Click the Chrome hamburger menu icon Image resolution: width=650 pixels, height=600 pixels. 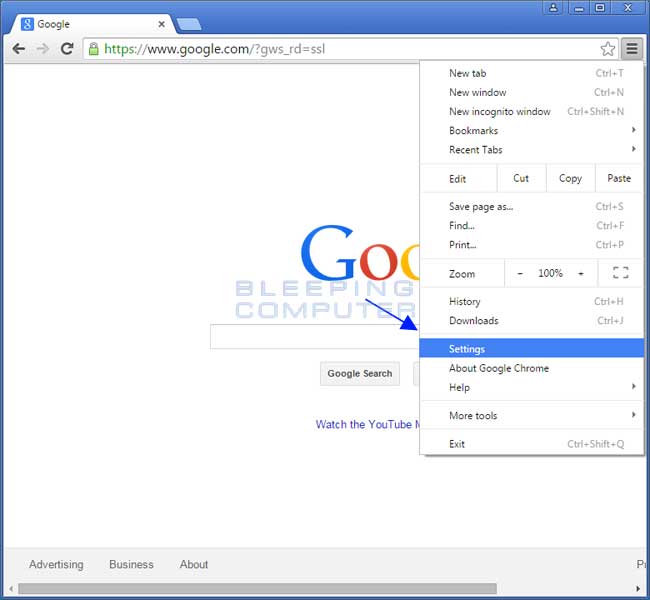click(632, 48)
